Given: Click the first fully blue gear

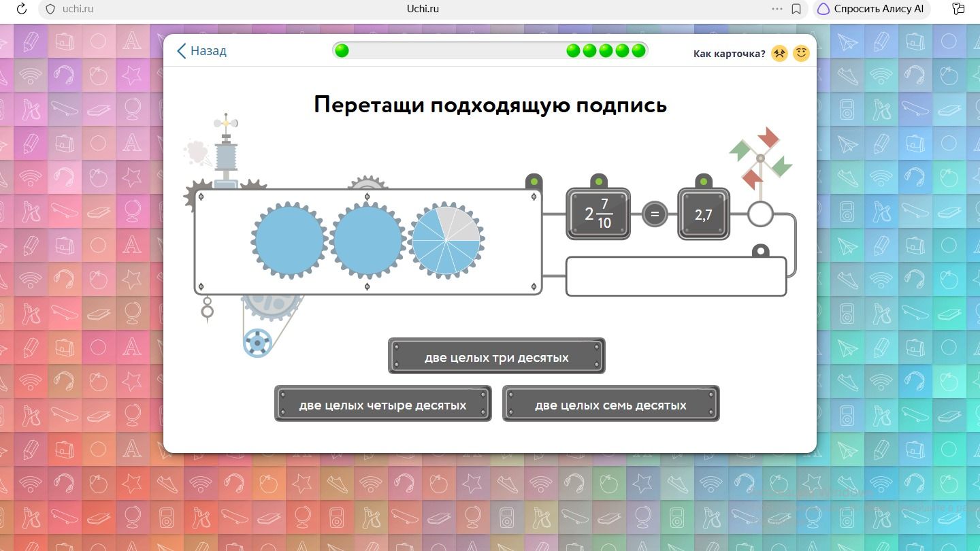Looking at the screenshot, I should pos(289,240).
